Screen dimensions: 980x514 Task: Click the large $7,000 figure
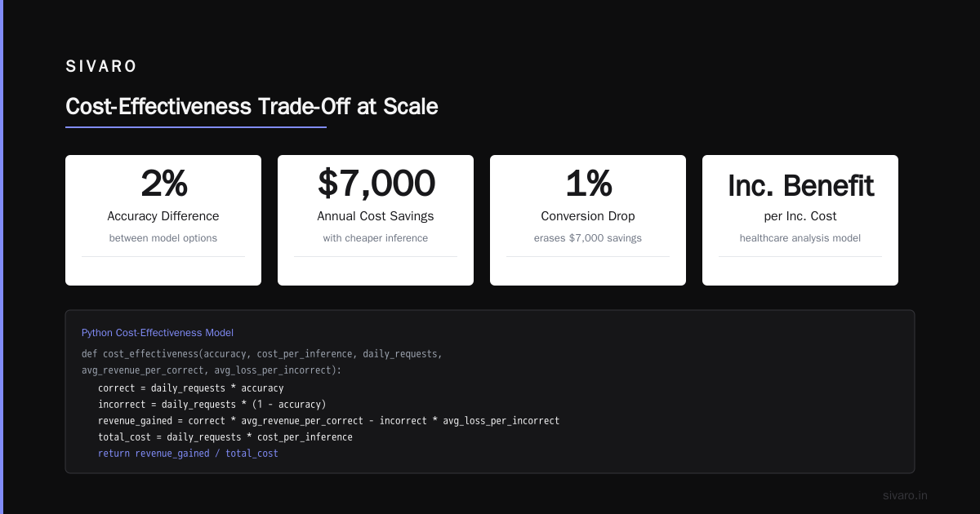pyautogui.click(x=376, y=184)
